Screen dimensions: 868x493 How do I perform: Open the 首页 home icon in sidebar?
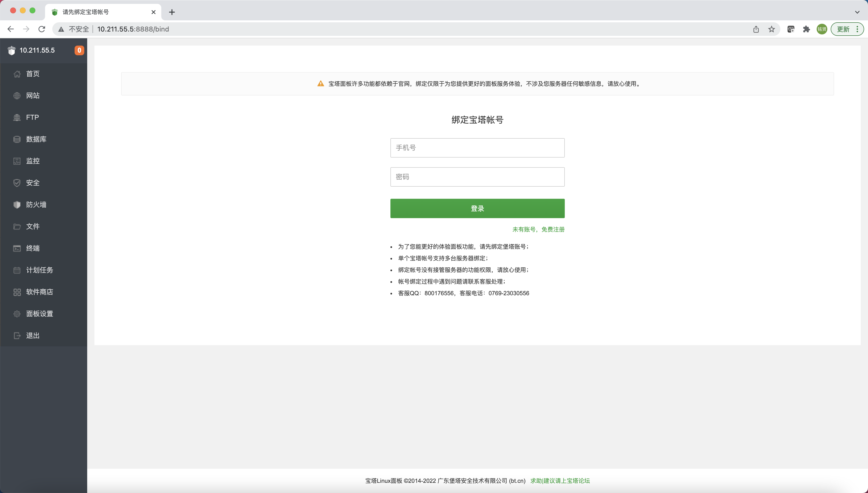(x=17, y=74)
